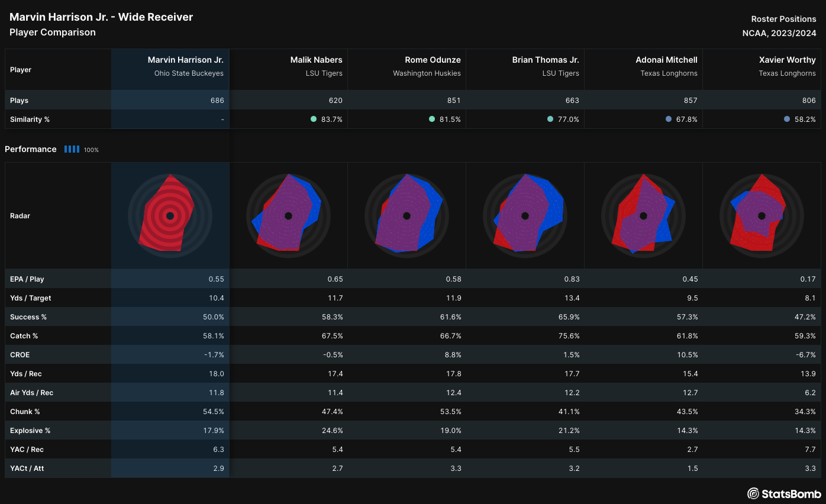Open Rome Odunze radar chart
The width and height of the screenshot is (826, 504).
pos(406,216)
